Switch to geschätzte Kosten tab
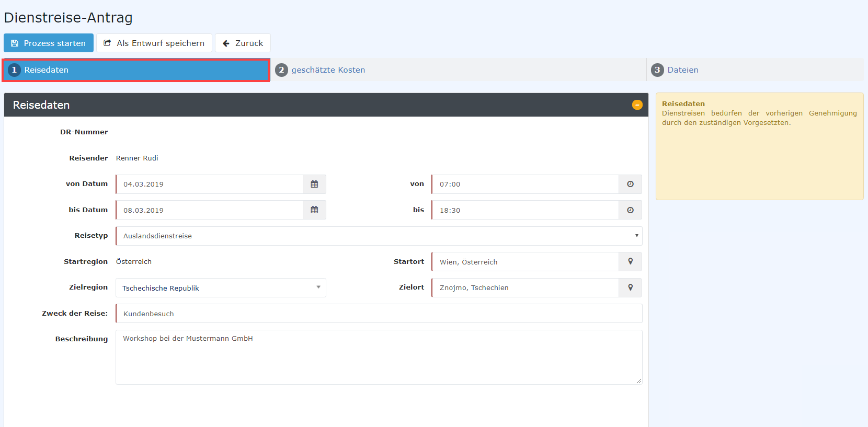Screen dimensions: 868x427 click(328, 70)
